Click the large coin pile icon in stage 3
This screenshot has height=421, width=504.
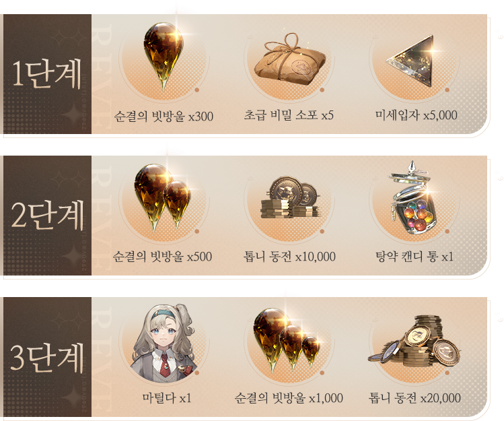click(x=414, y=342)
